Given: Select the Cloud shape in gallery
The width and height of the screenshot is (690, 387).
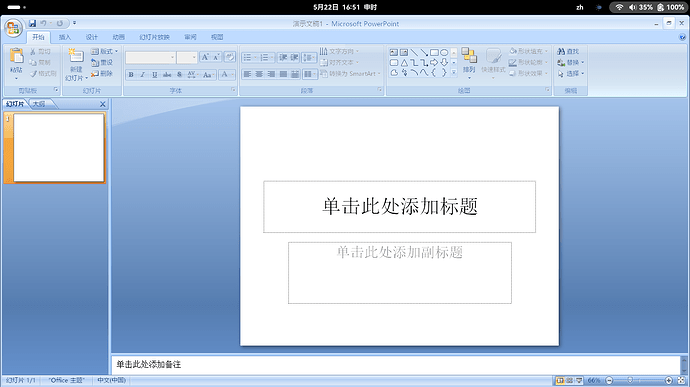Looking at the screenshot, I should [394, 73].
